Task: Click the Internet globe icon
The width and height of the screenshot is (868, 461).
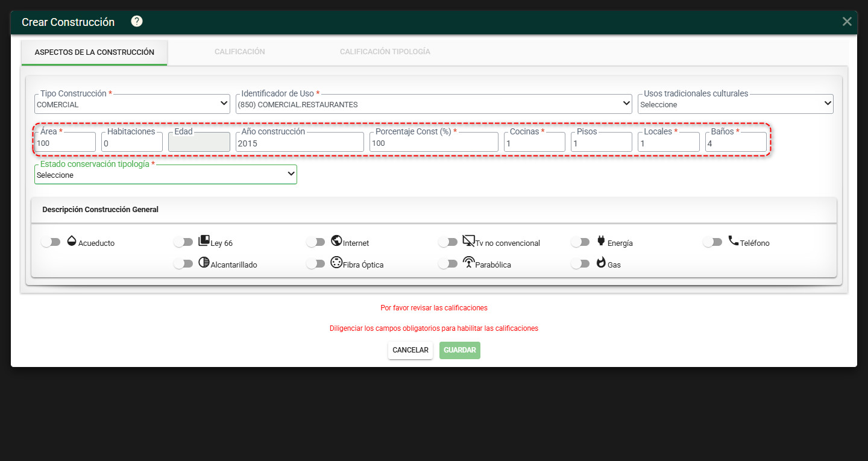Action: pos(336,240)
